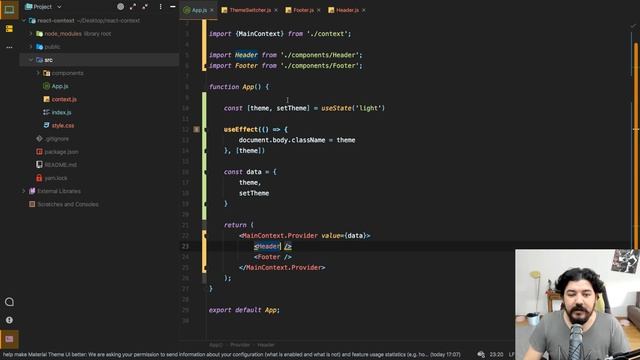
Task: Click the Select Opened File target icon
Action: click(x=120, y=7)
